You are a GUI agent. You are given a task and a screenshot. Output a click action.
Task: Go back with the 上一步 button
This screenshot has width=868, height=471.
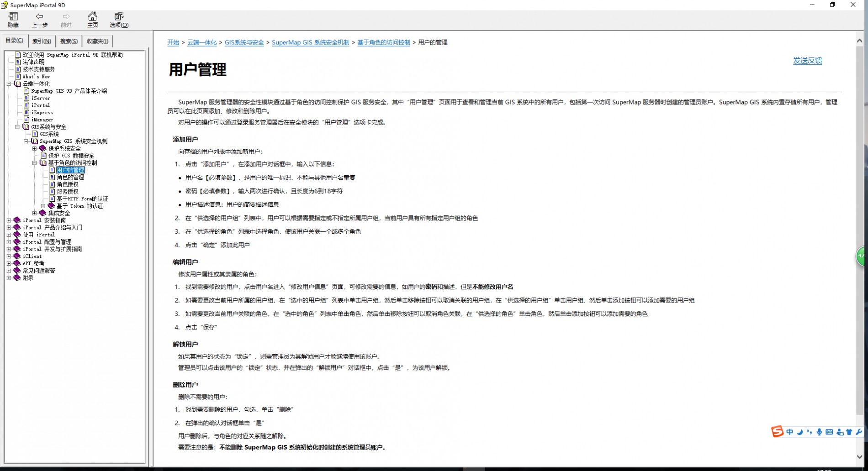[x=39, y=20]
